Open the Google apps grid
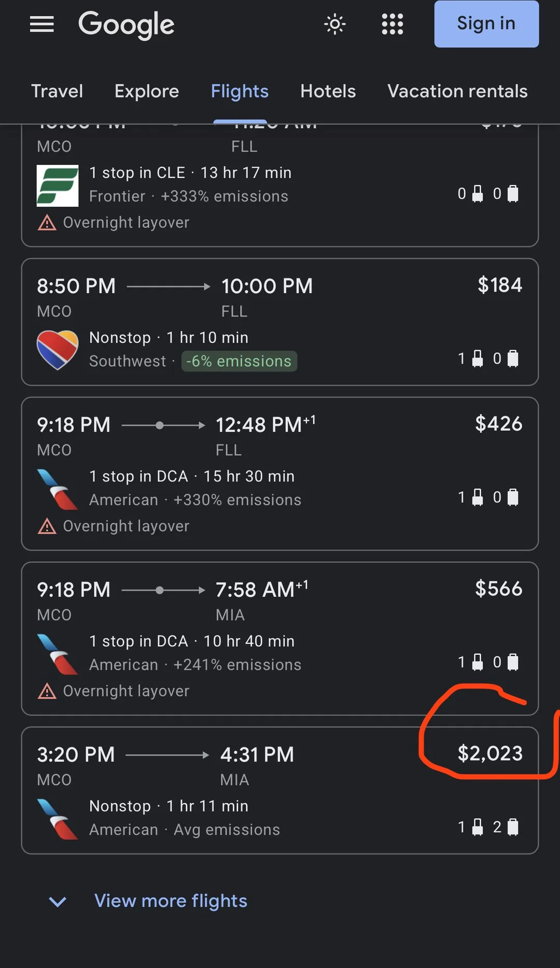560x968 pixels. pos(392,24)
